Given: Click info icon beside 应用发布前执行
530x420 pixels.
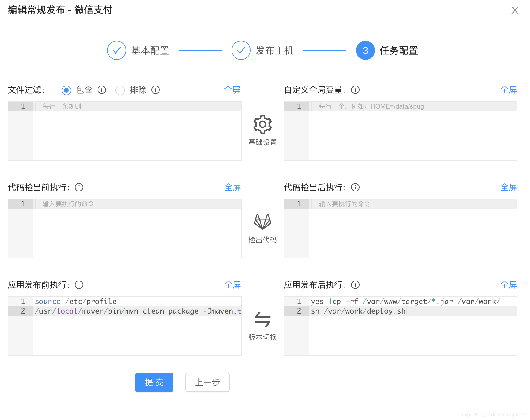Looking at the screenshot, I should [x=79, y=285].
